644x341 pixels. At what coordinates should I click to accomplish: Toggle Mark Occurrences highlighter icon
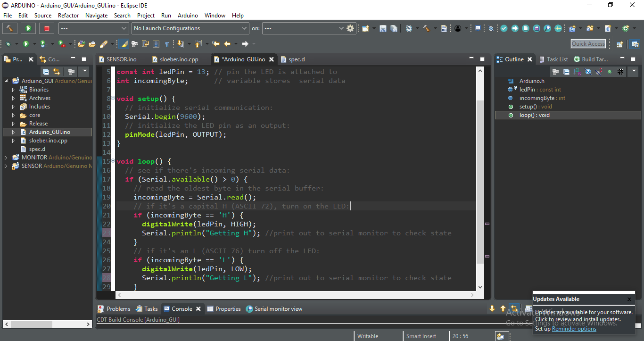pos(124,44)
